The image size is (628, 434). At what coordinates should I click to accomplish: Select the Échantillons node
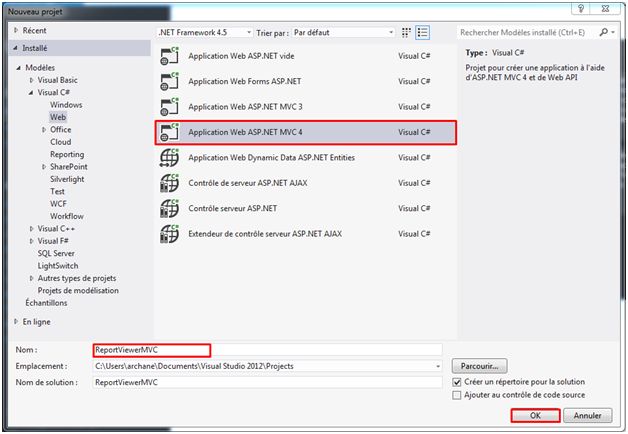coord(46,303)
